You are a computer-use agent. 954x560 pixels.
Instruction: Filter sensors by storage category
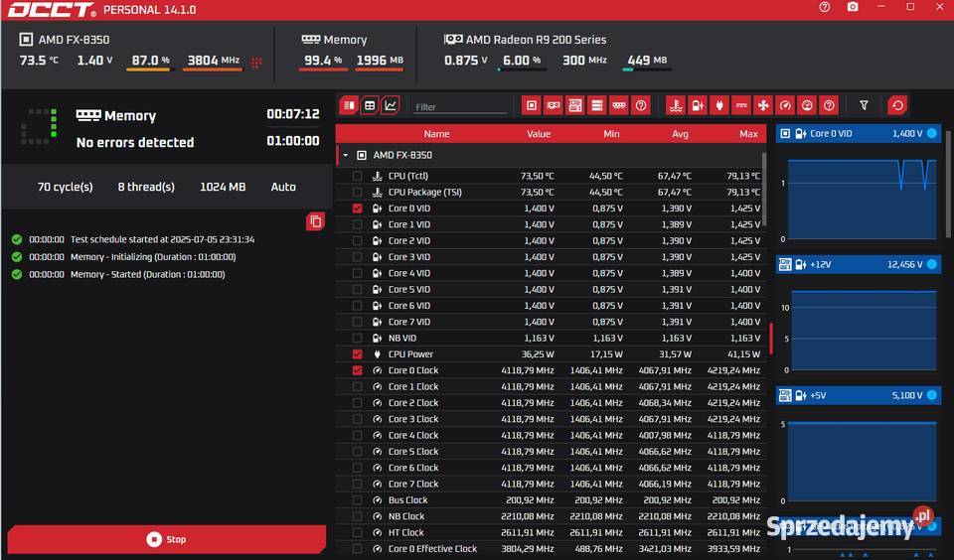pyautogui.click(x=597, y=106)
